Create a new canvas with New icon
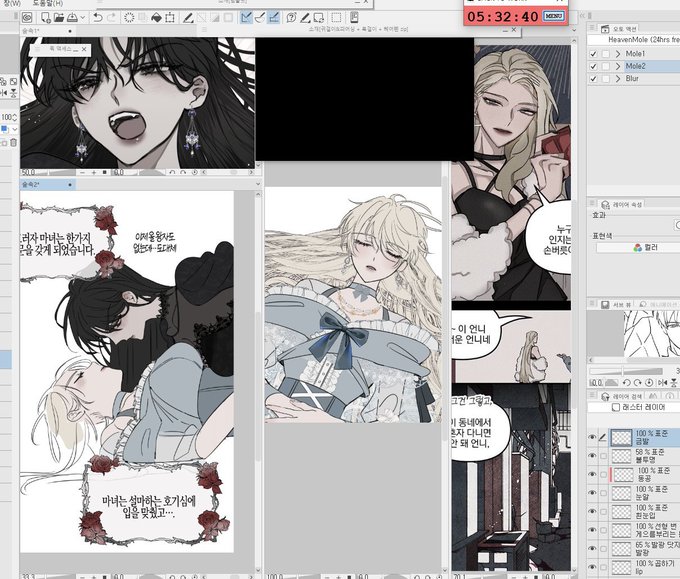 45,18
